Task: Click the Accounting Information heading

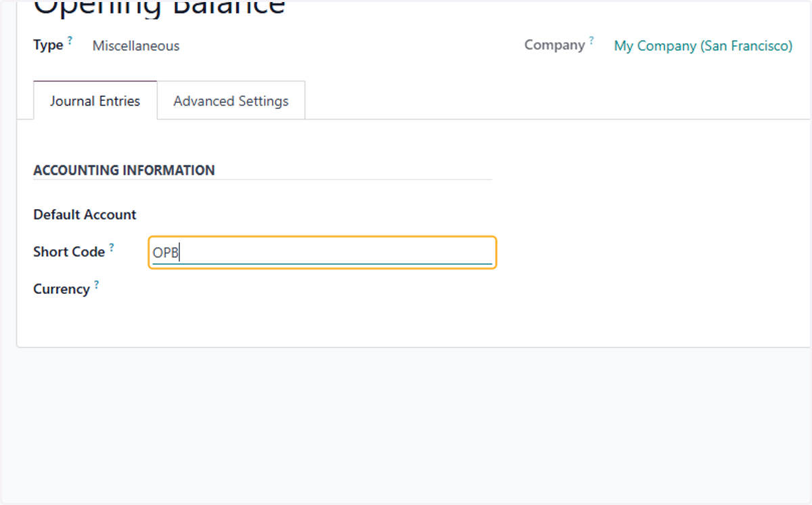Action: click(x=124, y=170)
